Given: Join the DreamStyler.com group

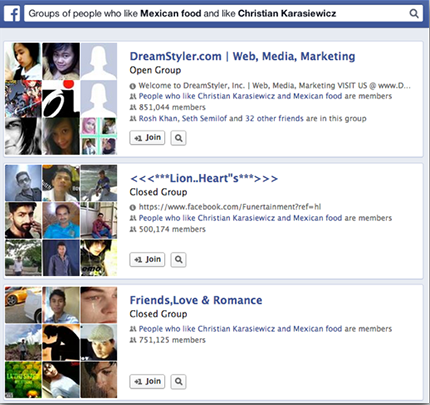Looking at the screenshot, I should (147, 138).
